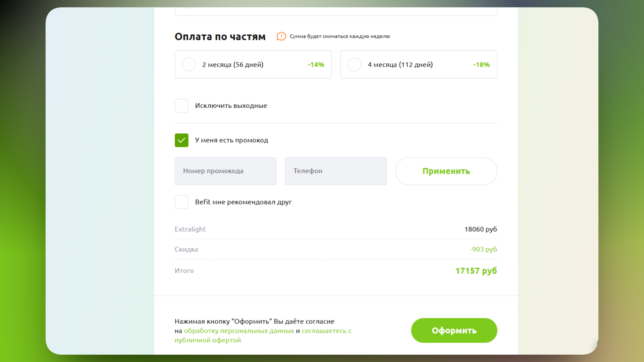Click the "Скидка" row label

coord(186,249)
